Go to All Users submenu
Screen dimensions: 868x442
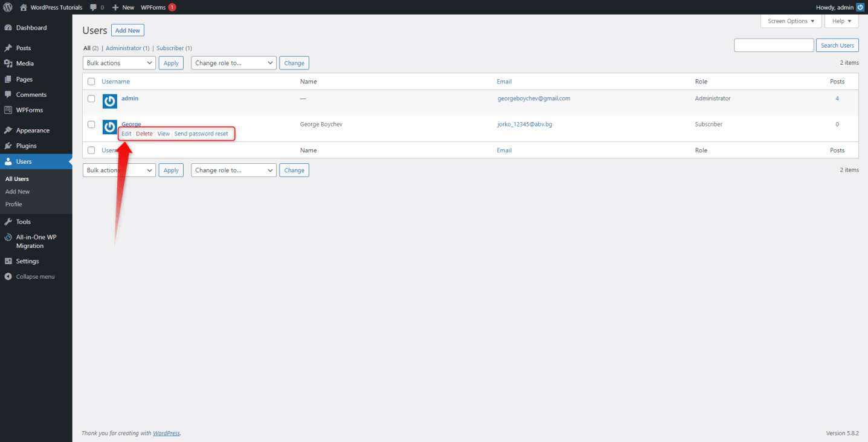tap(17, 179)
